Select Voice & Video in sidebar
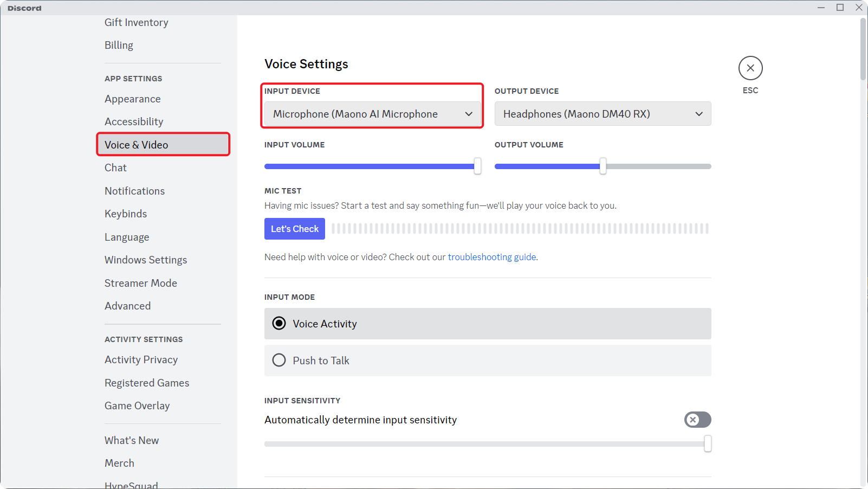Viewport: 868px width, 489px height. point(163,145)
